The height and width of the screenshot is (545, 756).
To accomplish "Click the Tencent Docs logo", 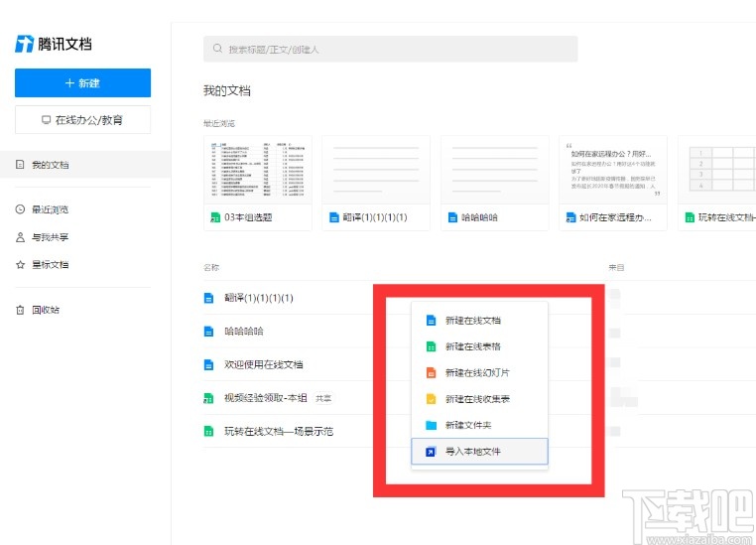I will [53, 44].
